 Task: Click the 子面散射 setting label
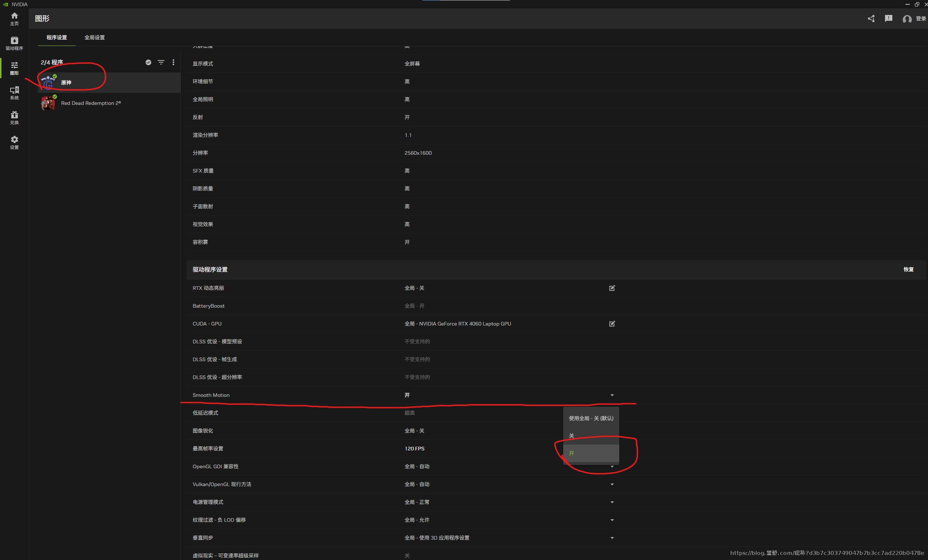pos(203,206)
